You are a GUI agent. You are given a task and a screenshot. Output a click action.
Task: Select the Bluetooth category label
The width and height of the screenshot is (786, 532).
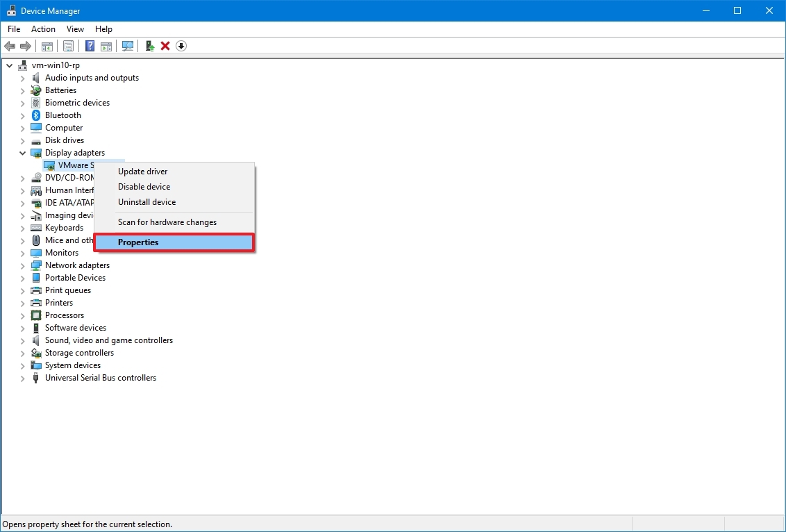(62, 115)
